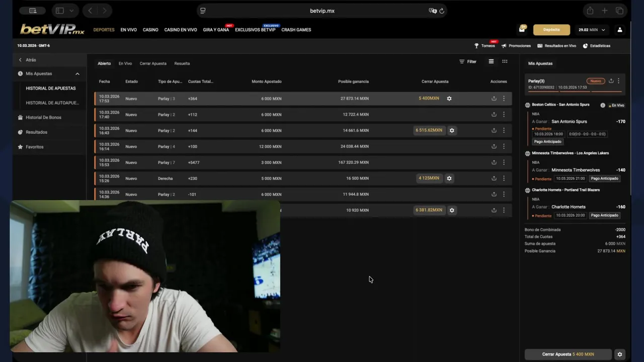Open the messages envelope icon
The height and width of the screenshot is (362, 644).
tap(522, 30)
